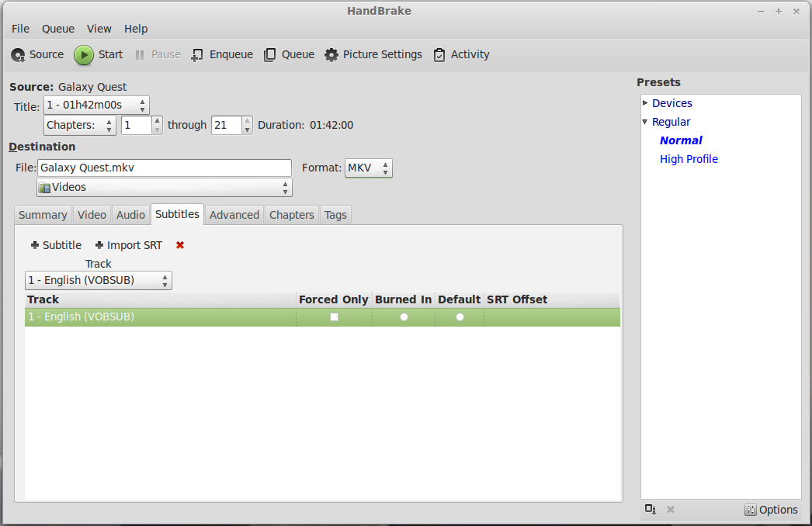Switch to the Audio tab

[x=130, y=215]
